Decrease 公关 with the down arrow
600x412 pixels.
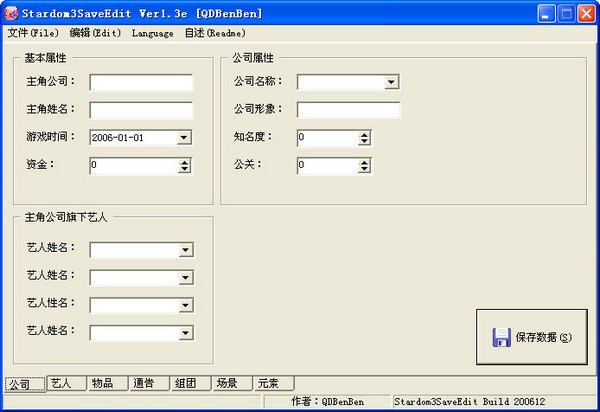click(364, 169)
